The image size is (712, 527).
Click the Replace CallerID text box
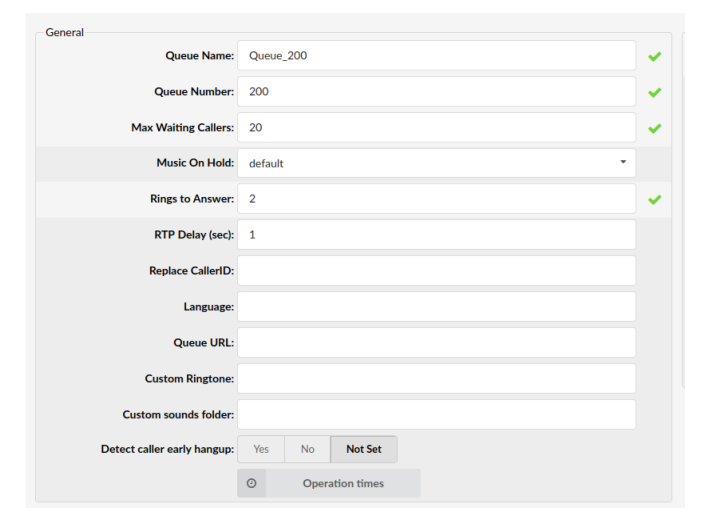point(436,271)
